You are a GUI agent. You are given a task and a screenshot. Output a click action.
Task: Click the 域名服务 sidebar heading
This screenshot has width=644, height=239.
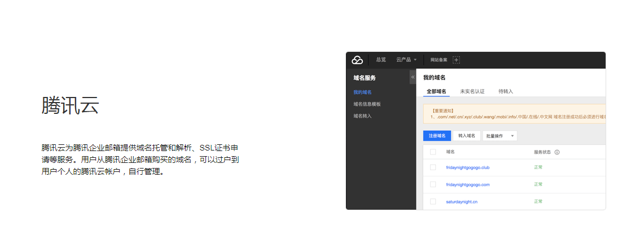364,78
